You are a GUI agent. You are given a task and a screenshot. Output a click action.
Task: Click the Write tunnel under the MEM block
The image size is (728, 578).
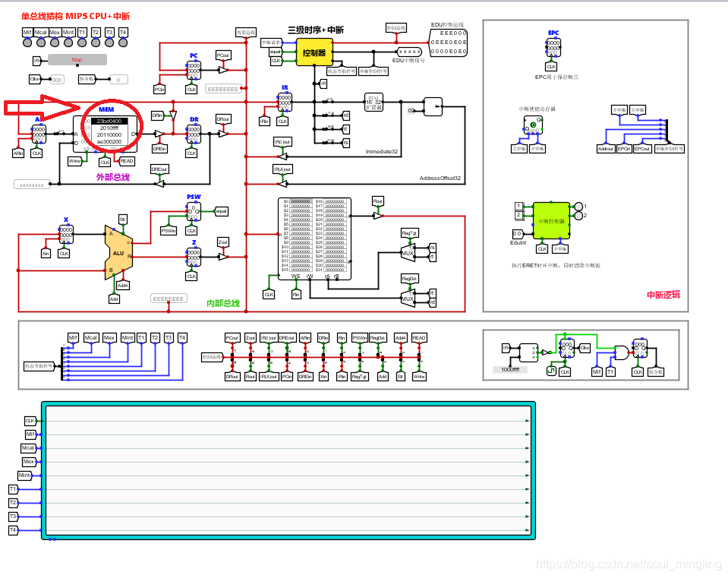[x=74, y=161]
